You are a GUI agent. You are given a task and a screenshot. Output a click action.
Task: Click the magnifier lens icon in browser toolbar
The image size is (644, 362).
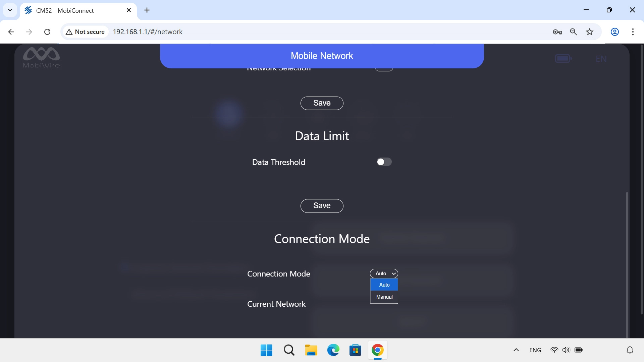(574, 32)
